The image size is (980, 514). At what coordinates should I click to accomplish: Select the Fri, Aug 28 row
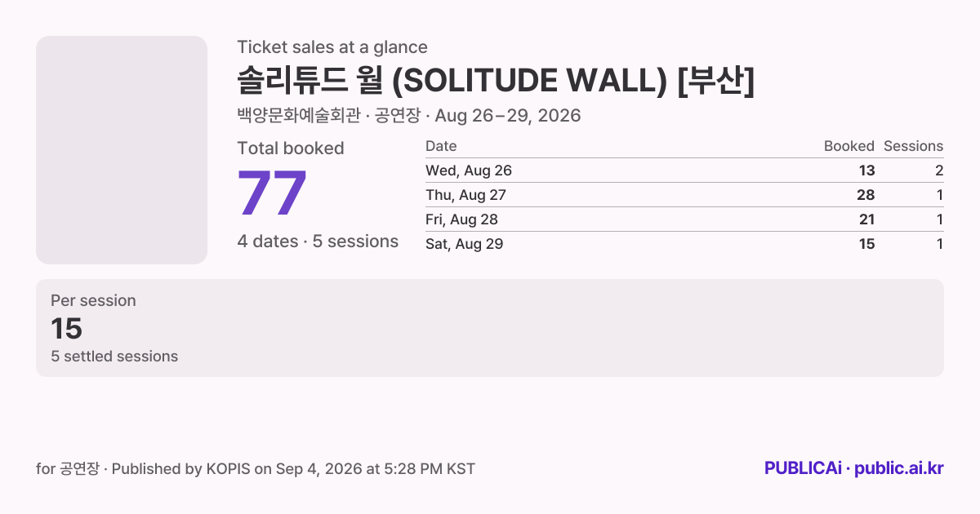(684, 219)
